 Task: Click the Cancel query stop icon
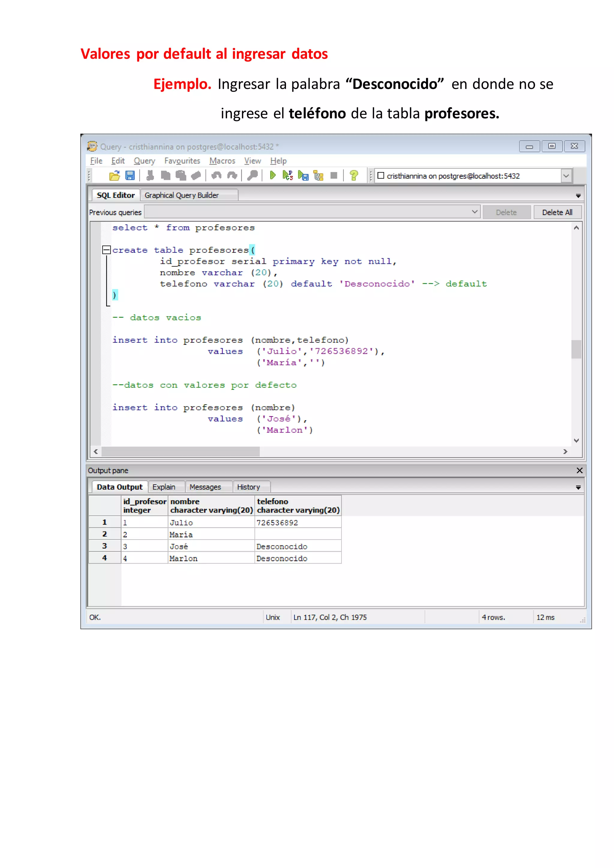pyautogui.click(x=334, y=176)
